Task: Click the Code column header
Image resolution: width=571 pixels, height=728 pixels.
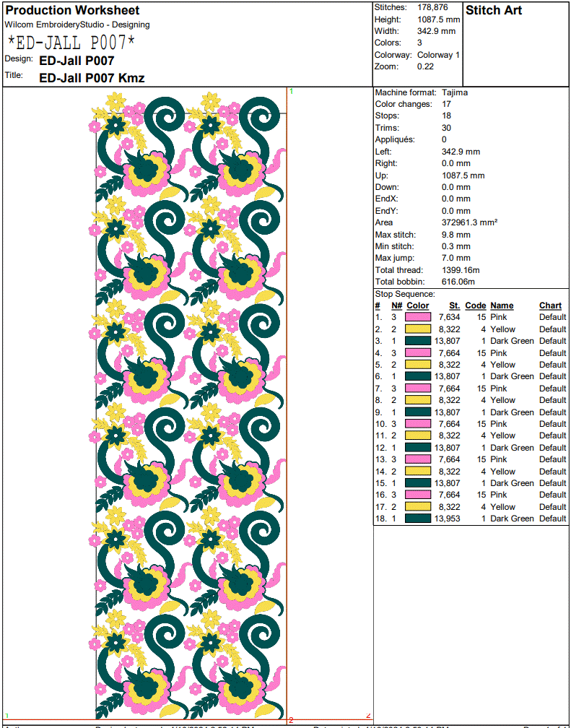Action: (x=475, y=305)
